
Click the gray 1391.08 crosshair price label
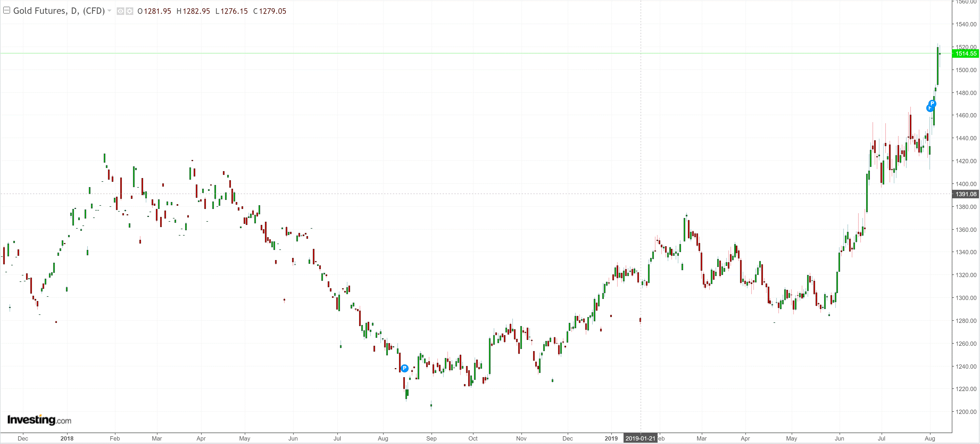tap(966, 194)
